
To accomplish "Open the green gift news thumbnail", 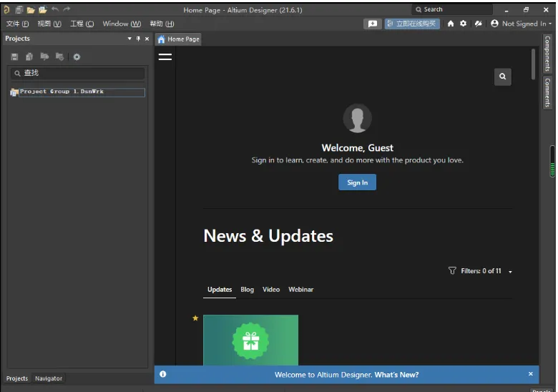I will pyautogui.click(x=250, y=340).
